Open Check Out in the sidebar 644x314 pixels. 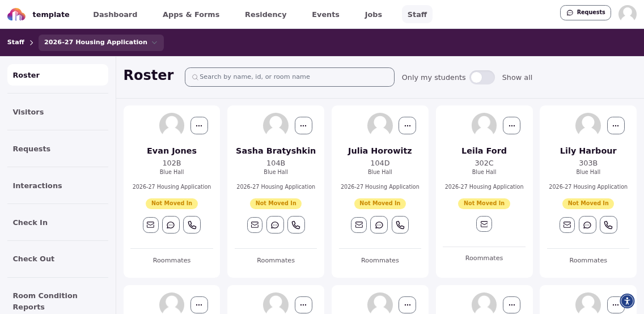[x=58, y=259]
